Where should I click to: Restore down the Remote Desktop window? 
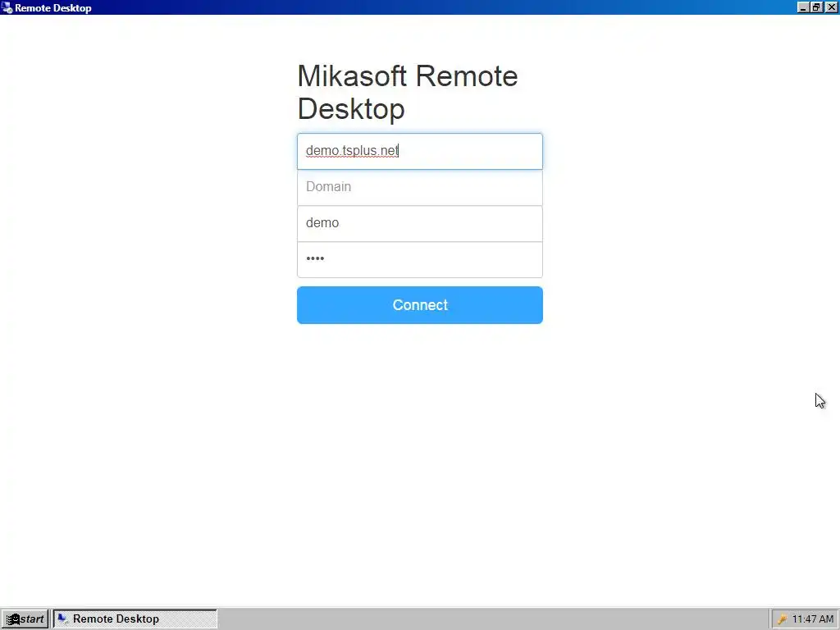pos(816,7)
